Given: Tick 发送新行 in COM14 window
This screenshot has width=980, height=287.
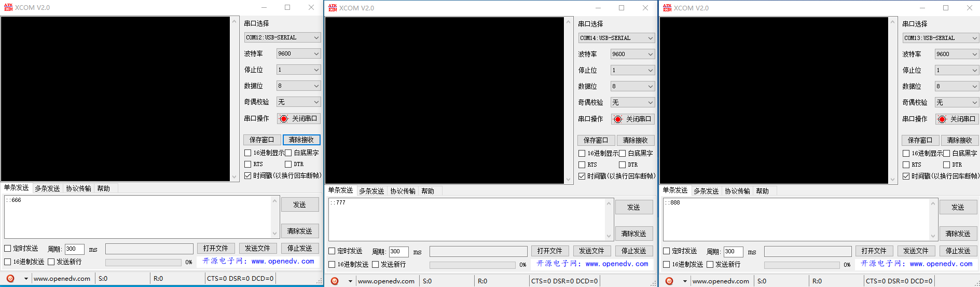Looking at the screenshot, I should pyautogui.click(x=376, y=264).
